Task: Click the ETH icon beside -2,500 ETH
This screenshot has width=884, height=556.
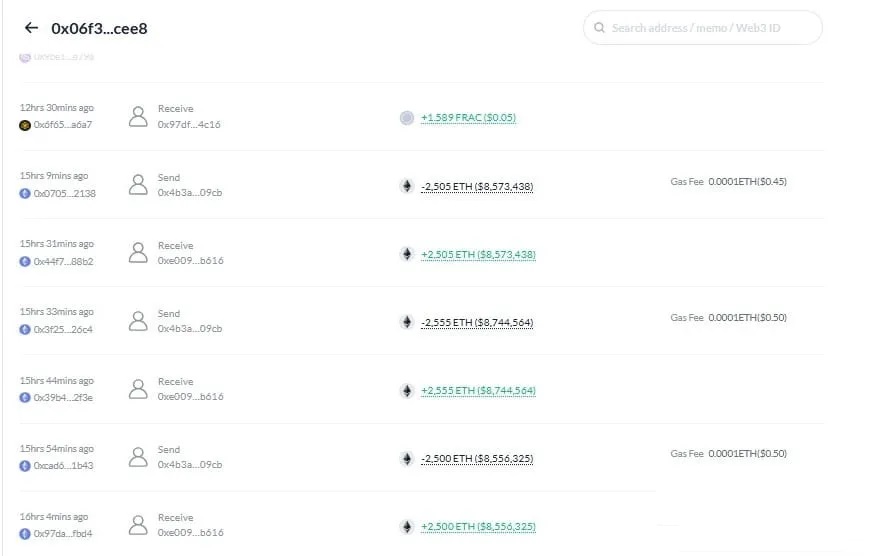Action: click(x=406, y=458)
